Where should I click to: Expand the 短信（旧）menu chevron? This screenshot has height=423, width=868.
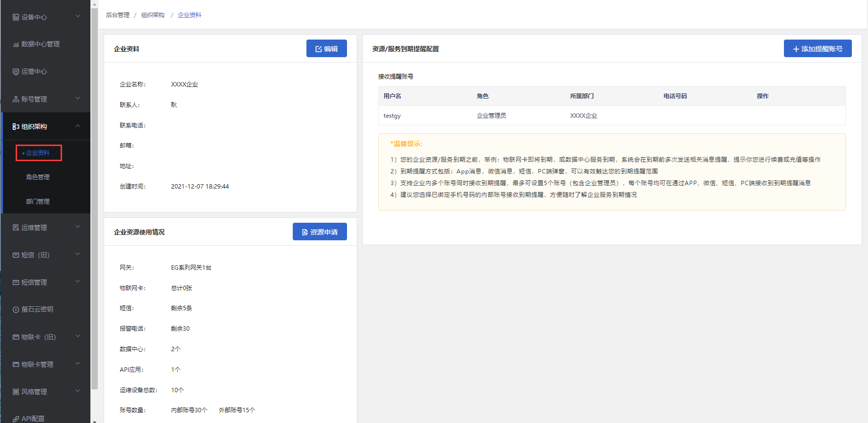[x=78, y=254]
